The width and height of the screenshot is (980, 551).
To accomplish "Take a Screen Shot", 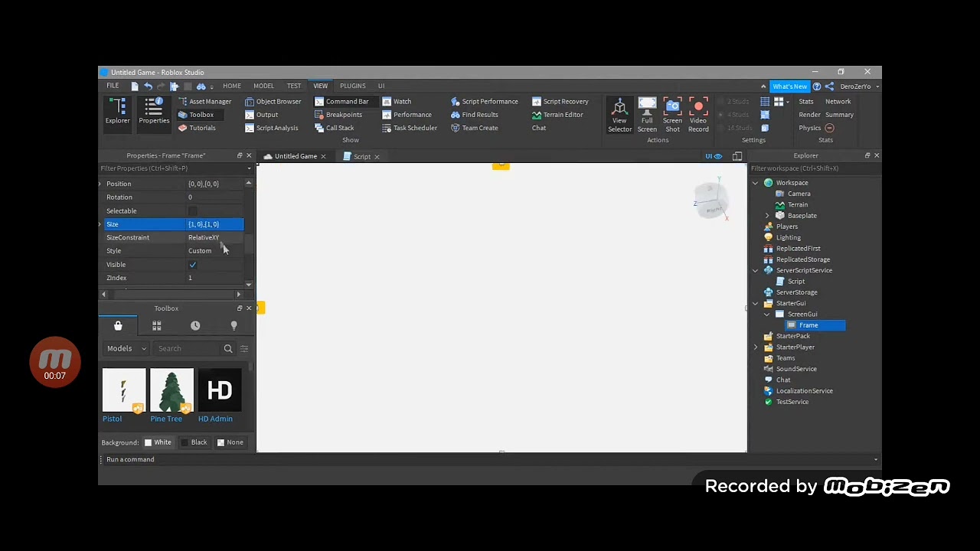I will click(672, 115).
